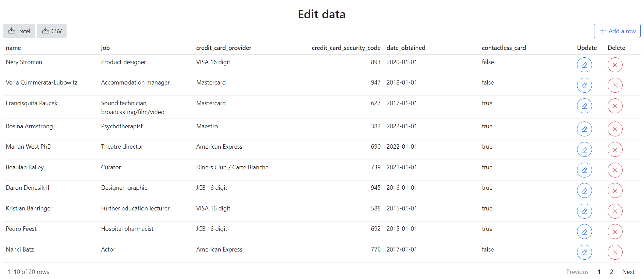Sort by the name column header

coord(14,48)
